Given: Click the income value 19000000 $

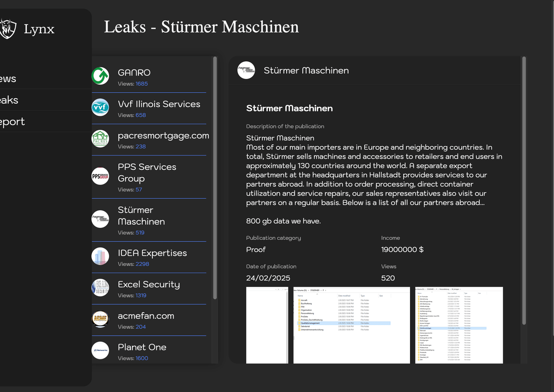Looking at the screenshot, I should (402, 249).
